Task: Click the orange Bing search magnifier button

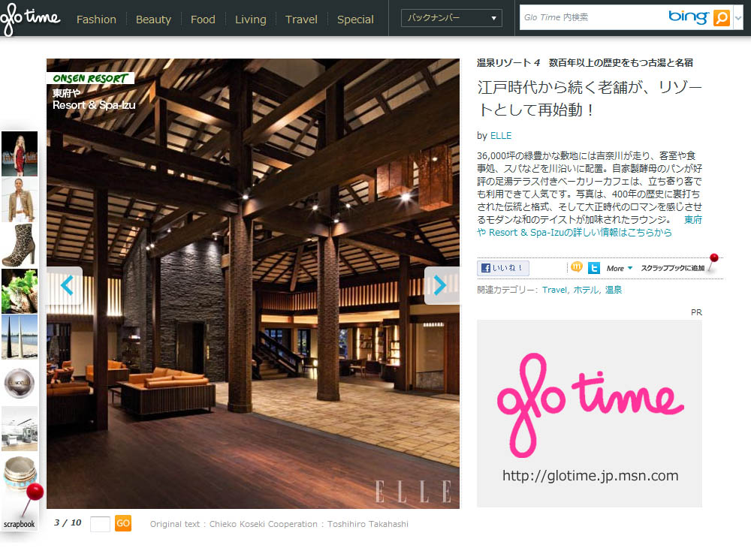Action: tap(721, 18)
